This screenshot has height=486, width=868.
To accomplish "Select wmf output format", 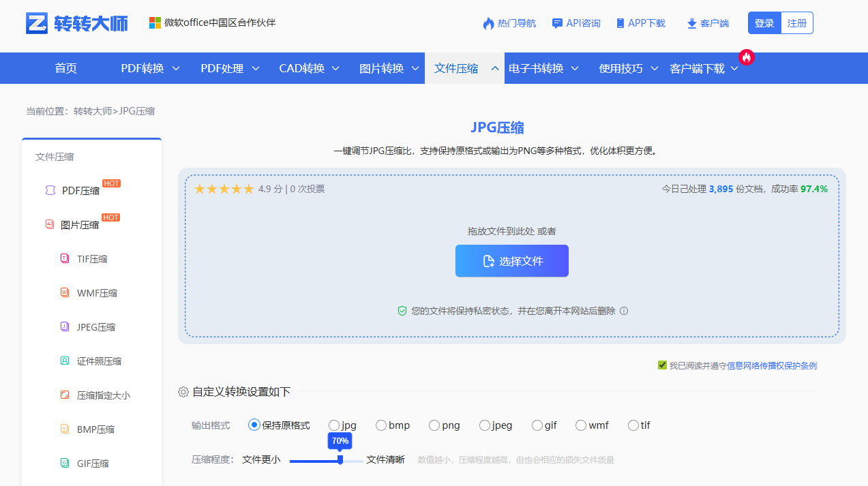I will [581, 425].
